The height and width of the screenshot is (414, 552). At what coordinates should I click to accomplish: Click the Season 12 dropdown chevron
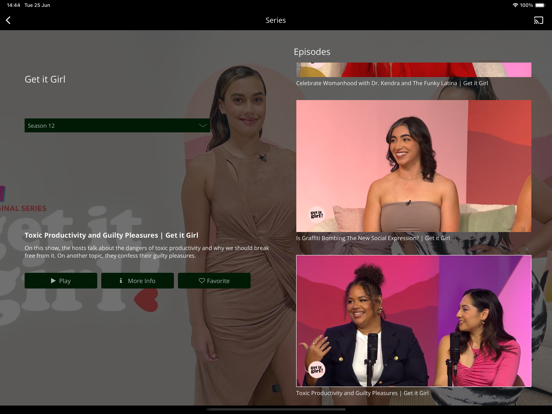point(203,125)
